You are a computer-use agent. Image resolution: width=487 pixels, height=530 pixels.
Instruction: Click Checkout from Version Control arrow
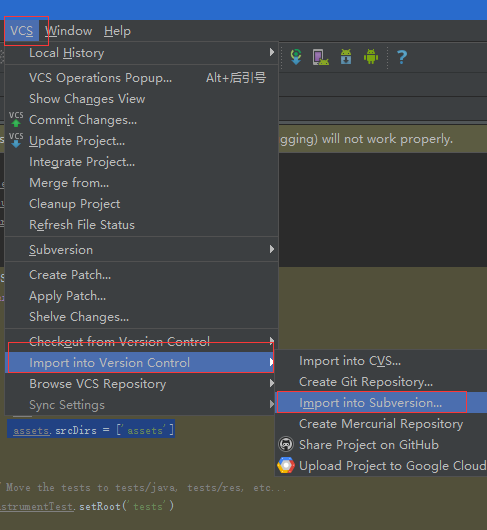pyautogui.click(x=272, y=340)
